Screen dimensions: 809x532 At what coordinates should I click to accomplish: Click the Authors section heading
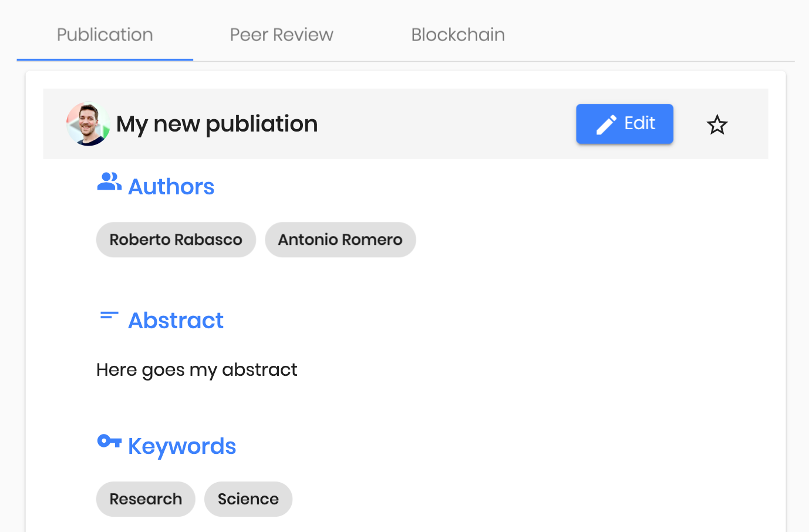tap(171, 187)
